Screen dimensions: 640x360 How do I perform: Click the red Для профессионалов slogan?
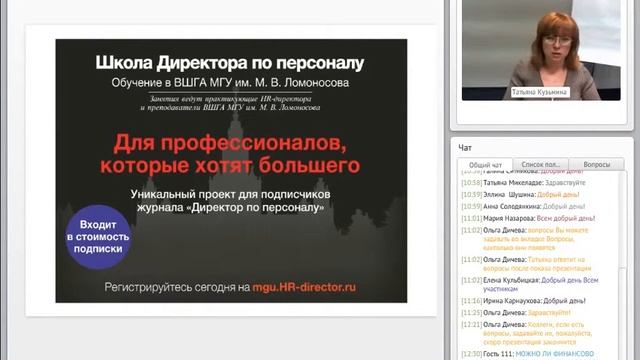point(230,154)
